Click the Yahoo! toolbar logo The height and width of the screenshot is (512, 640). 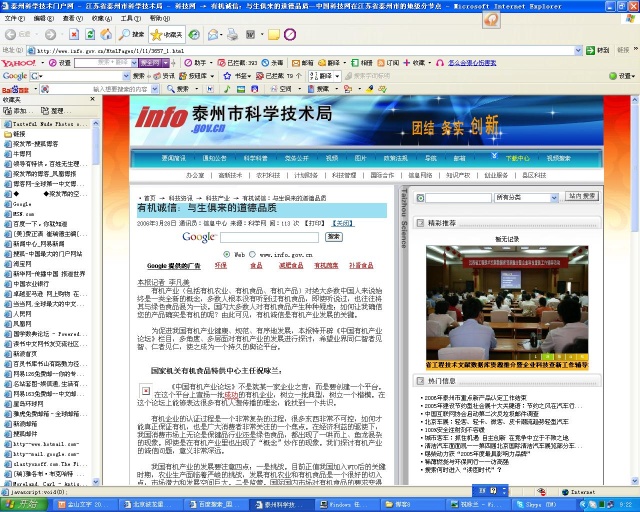pyautogui.click(x=20, y=63)
